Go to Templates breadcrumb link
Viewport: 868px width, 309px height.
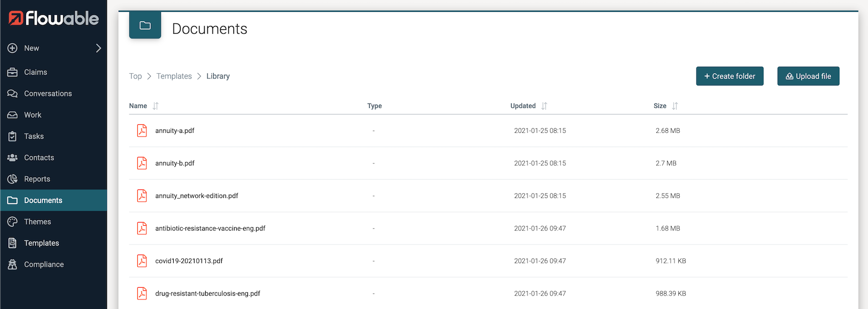pyautogui.click(x=174, y=76)
